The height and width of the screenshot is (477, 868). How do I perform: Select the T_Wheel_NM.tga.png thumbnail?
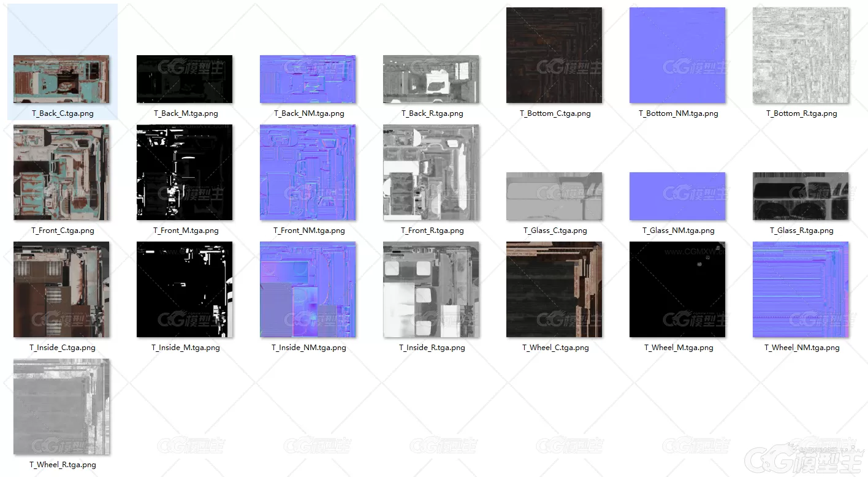coord(801,289)
